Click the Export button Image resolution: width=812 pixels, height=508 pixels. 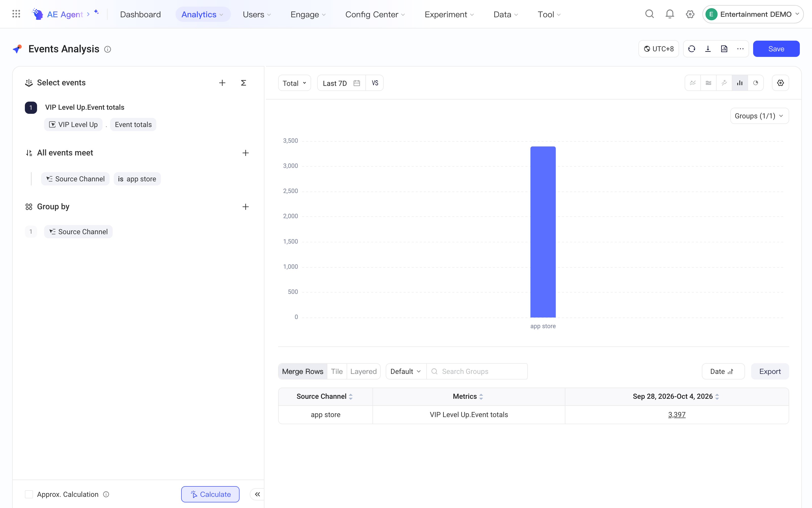tap(770, 372)
